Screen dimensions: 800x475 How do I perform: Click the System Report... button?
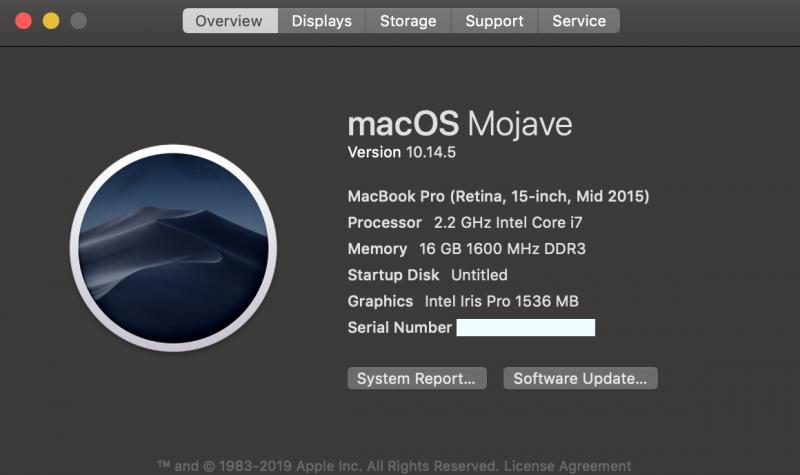[x=416, y=379]
